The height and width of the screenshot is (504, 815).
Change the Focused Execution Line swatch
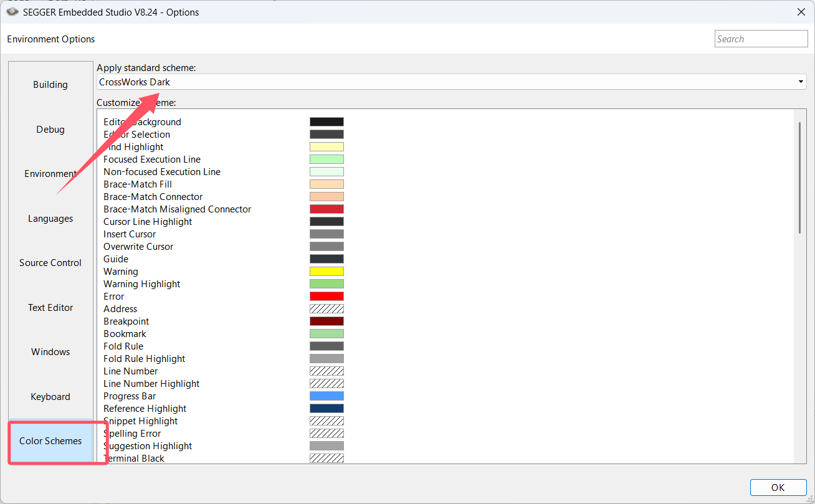[326, 159]
